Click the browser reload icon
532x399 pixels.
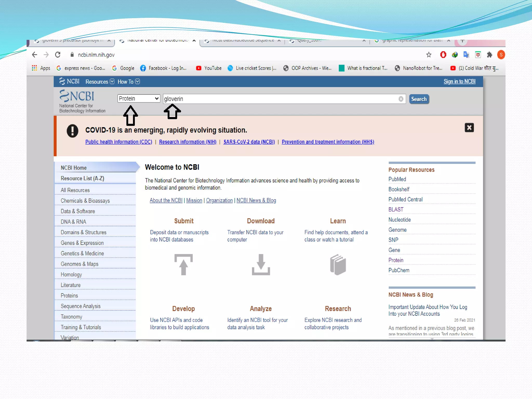(58, 55)
